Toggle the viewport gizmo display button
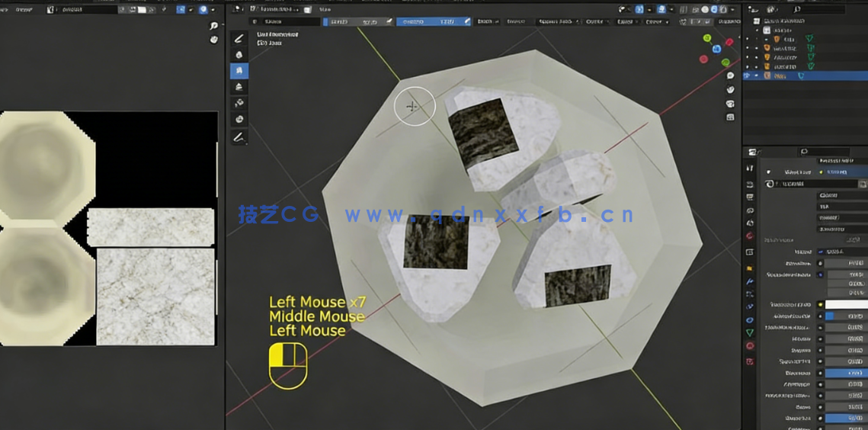 [639, 9]
